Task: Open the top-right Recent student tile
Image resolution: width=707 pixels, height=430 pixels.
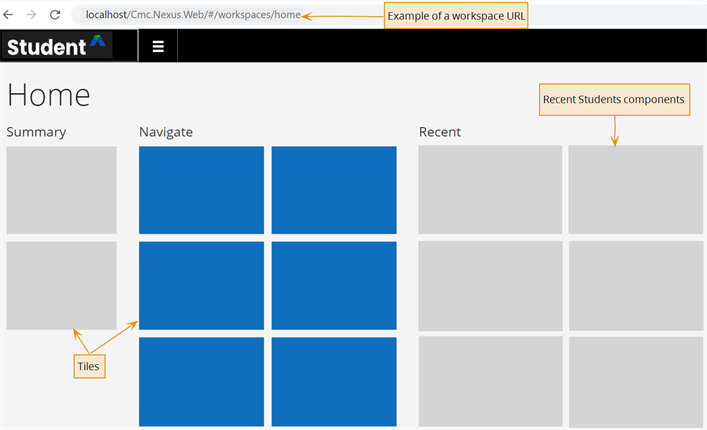Action: [636, 189]
